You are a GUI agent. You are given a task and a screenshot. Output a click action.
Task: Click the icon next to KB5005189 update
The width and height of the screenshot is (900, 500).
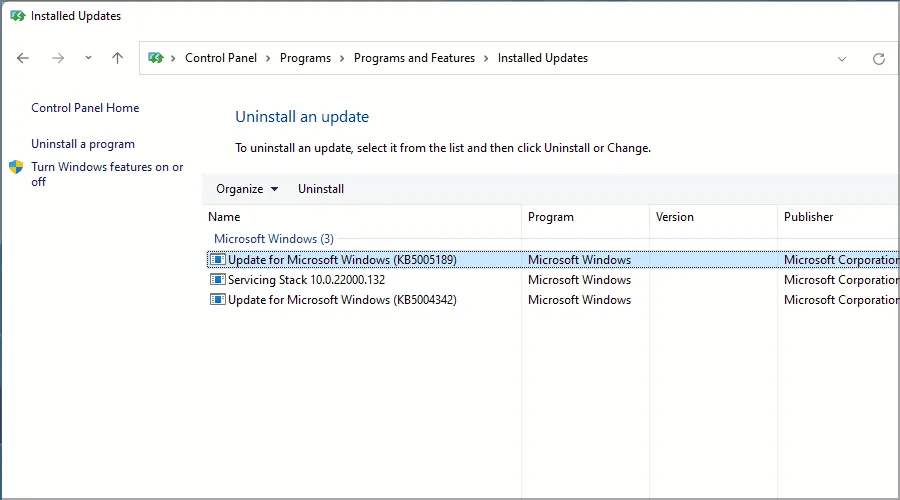tap(217, 260)
